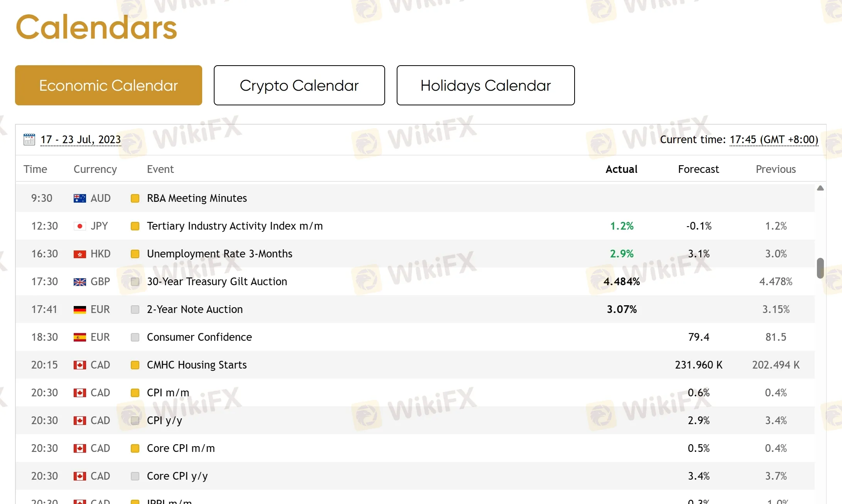The height and width of the screenshot is (504, 842).
Task: Toggle the checkbox beside CPI y/y
Action: 135,420
